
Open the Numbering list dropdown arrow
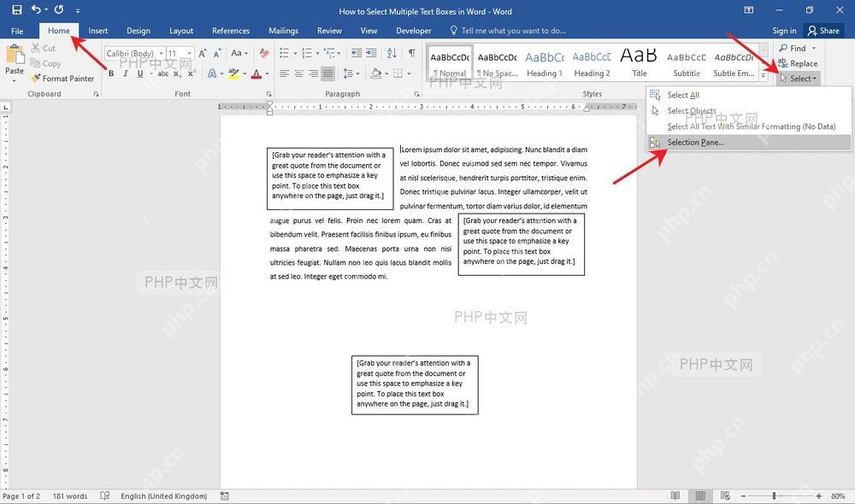(317, 54)
